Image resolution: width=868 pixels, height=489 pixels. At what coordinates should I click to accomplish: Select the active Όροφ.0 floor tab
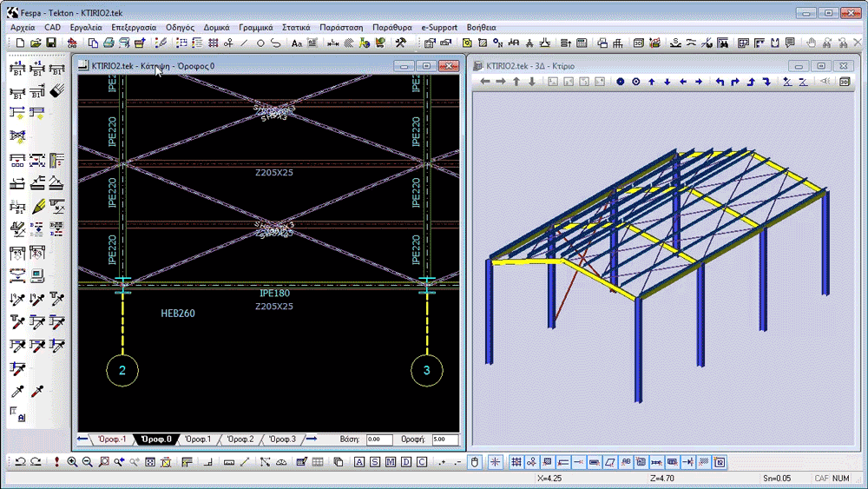pyautogui.click(x=155, y=439)
